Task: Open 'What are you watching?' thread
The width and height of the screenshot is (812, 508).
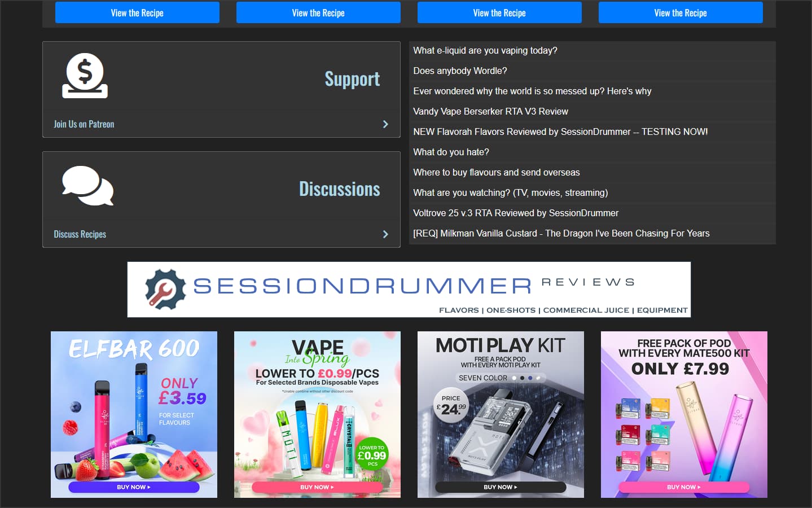Action: [x=511, y=193]
